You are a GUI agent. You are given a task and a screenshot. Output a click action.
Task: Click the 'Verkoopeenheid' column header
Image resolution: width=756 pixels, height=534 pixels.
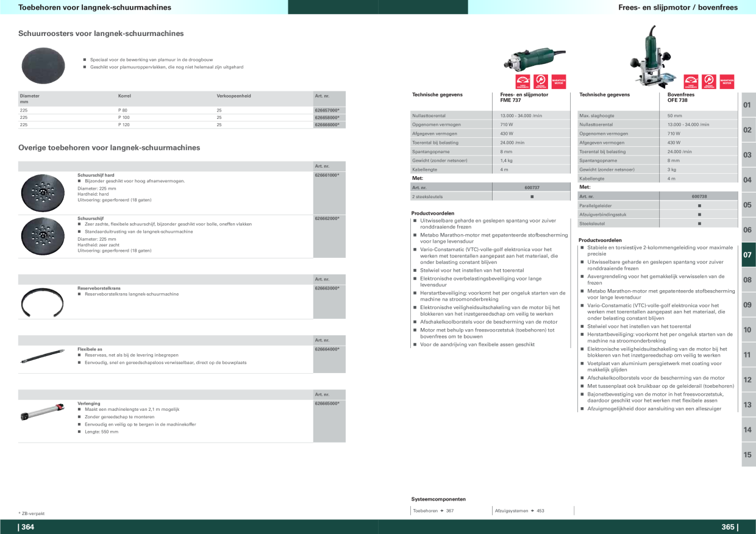pos(234,96)
